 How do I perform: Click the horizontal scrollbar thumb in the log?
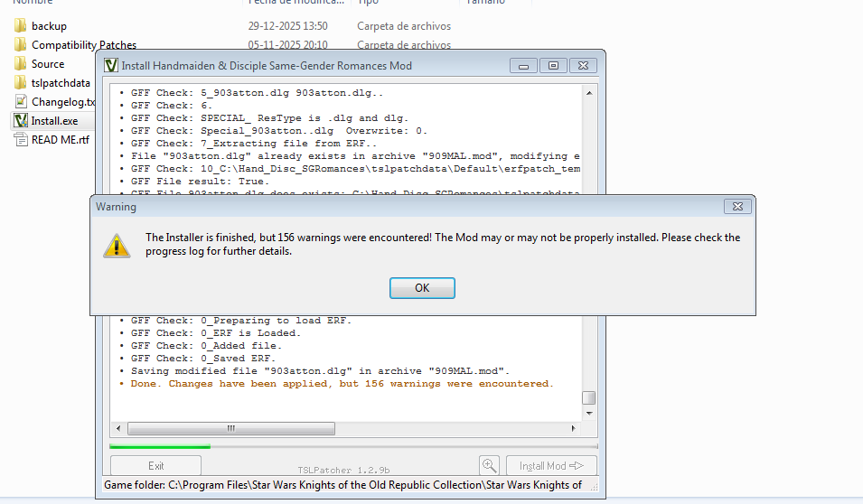[x=230, y=428]
